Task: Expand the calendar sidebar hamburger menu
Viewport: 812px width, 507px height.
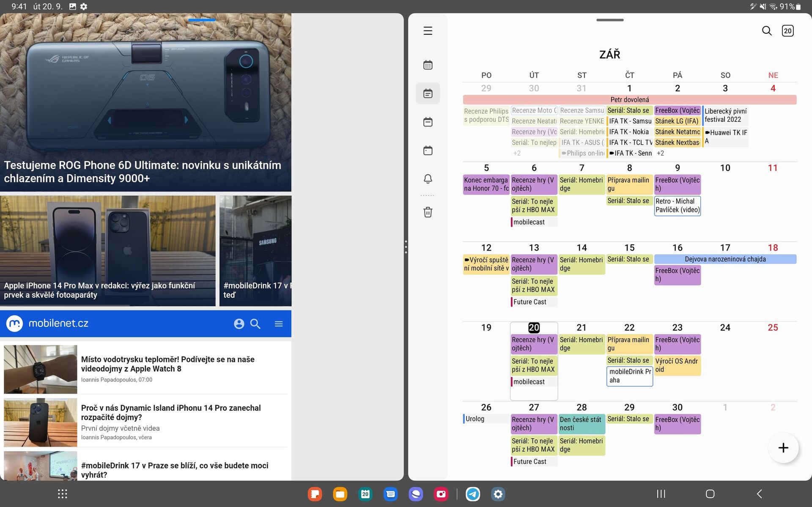Action: [427, 31]
